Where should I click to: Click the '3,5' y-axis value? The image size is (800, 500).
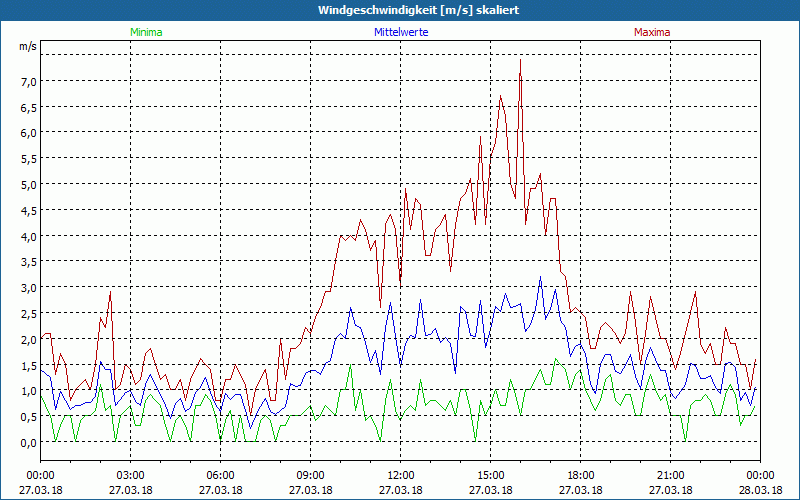click(x=28, y=262)
